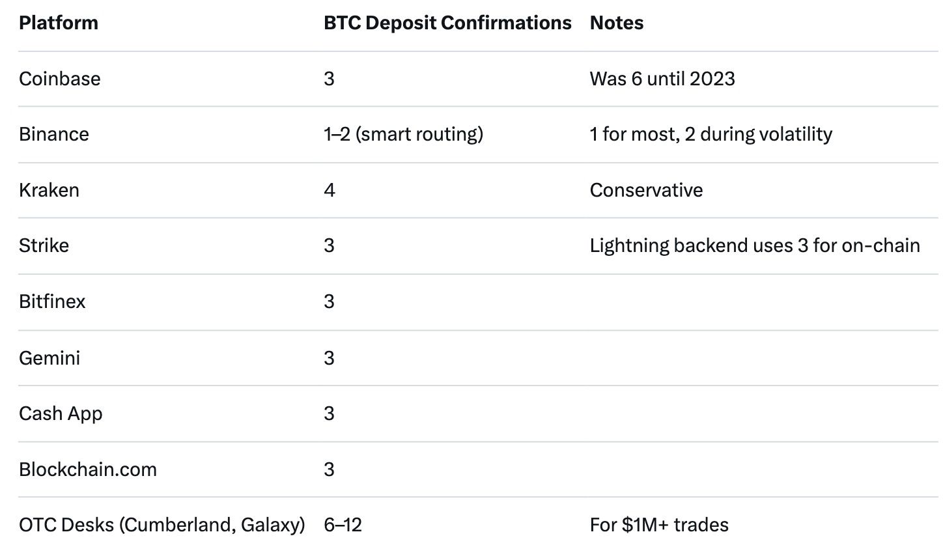Select Kraken's confirmations value "4"
This screenshot has width=943, height=560.
[x=330, y=190]
